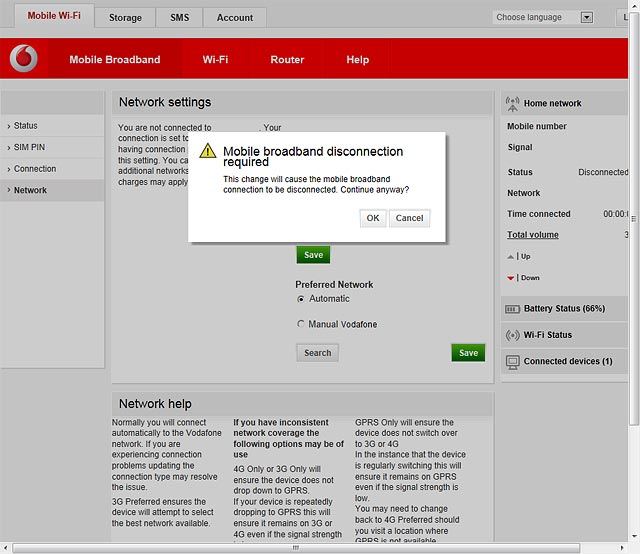Click the Mobile number label
Screen dimensions: 640x554
[537, 126]
